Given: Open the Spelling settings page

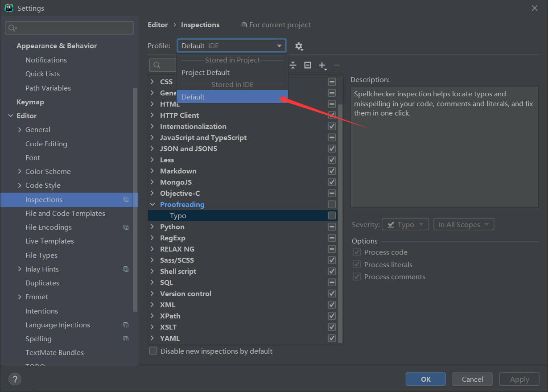Looking at the screenshot, I should (x=38, y=338).
